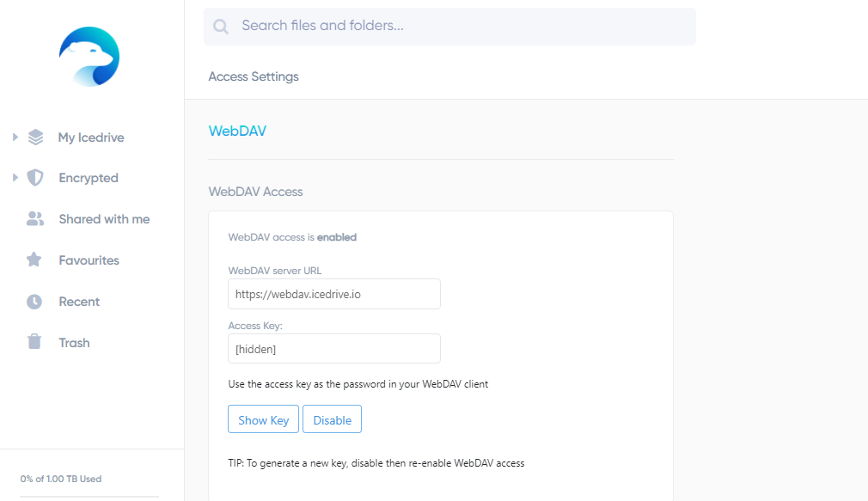Image resolution: width=868 pixels, height=501 pixels.
Task: Select the WebDAV settings tab
Action: pos(237,131)
